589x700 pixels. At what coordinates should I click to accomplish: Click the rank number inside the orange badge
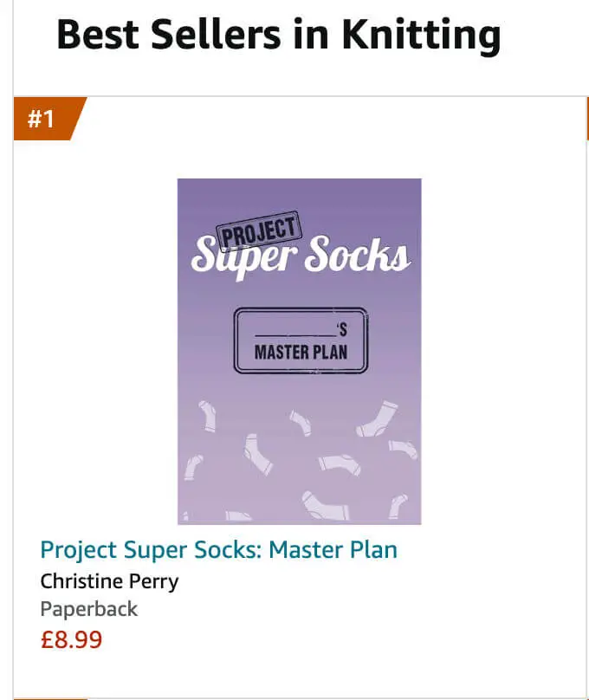click(x=39, y=119)
